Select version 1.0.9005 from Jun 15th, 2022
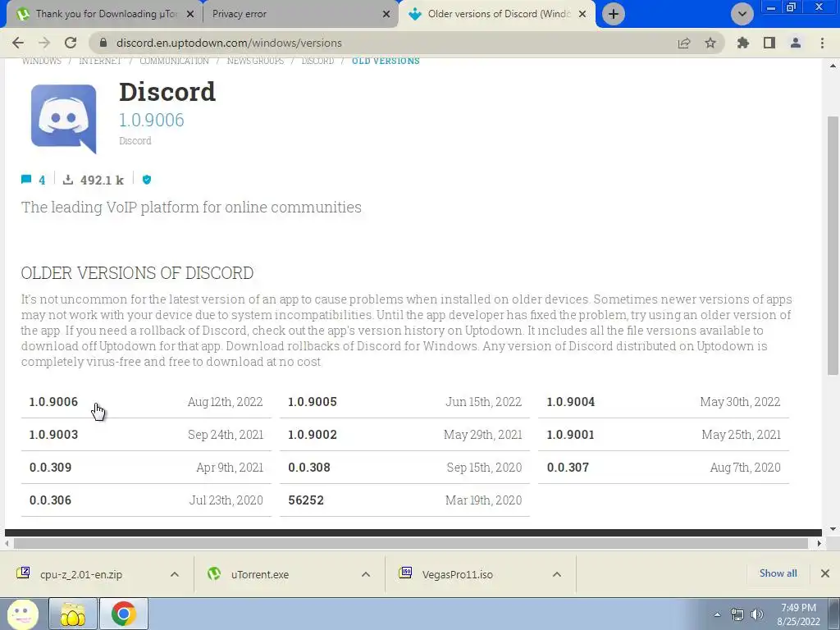840x630 pixels. point(404,402)
